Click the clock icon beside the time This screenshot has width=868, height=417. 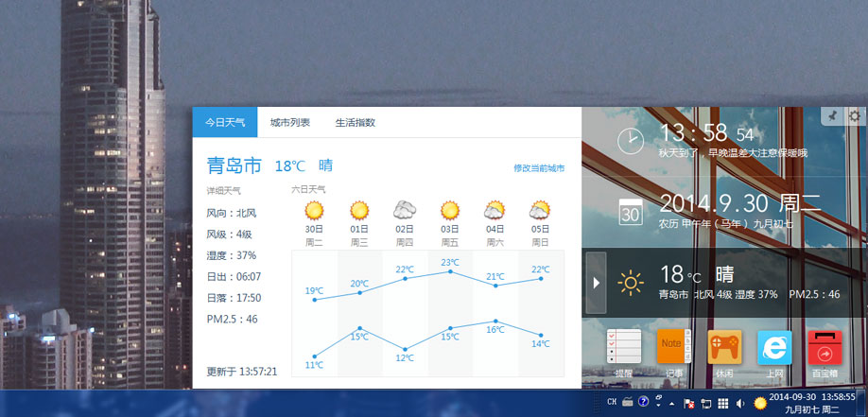click(x=630, y=141)
